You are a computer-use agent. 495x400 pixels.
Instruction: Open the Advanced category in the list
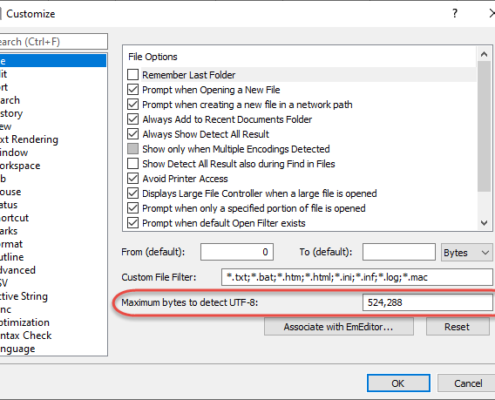pos(18,270)
